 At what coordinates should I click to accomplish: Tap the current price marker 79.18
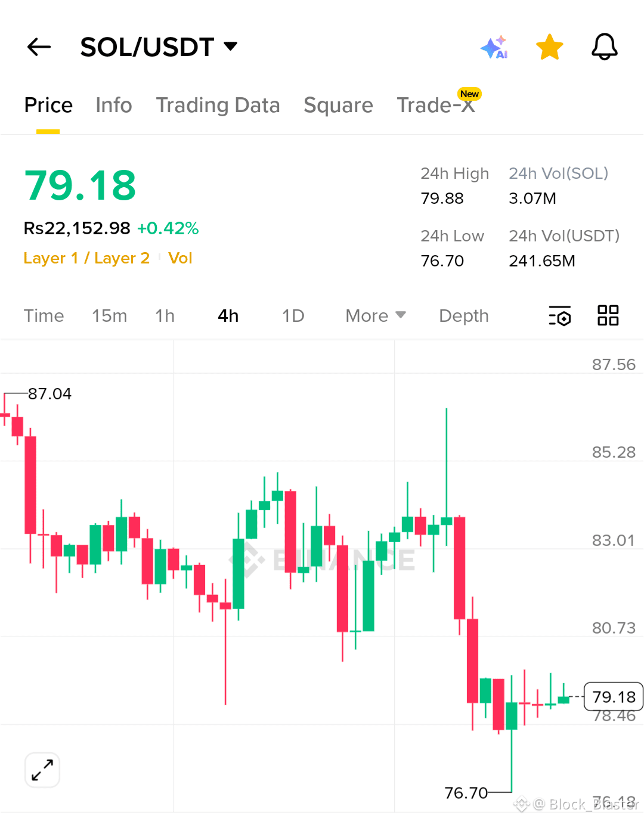pos(614,696)
